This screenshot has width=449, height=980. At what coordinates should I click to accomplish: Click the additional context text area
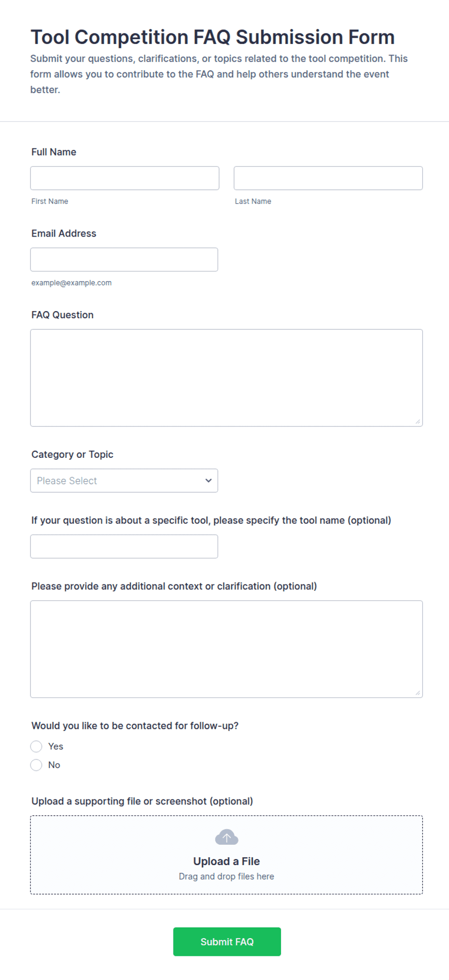point(226,649)
